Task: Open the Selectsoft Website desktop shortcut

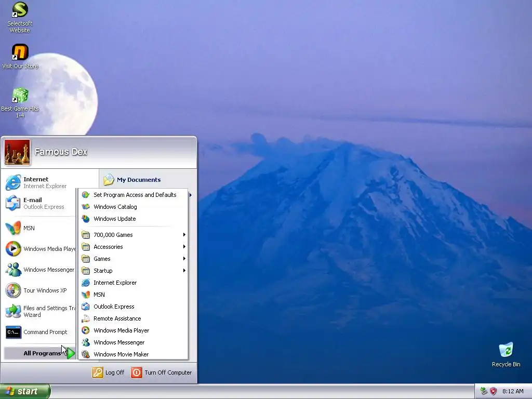Action: point(20,17)
